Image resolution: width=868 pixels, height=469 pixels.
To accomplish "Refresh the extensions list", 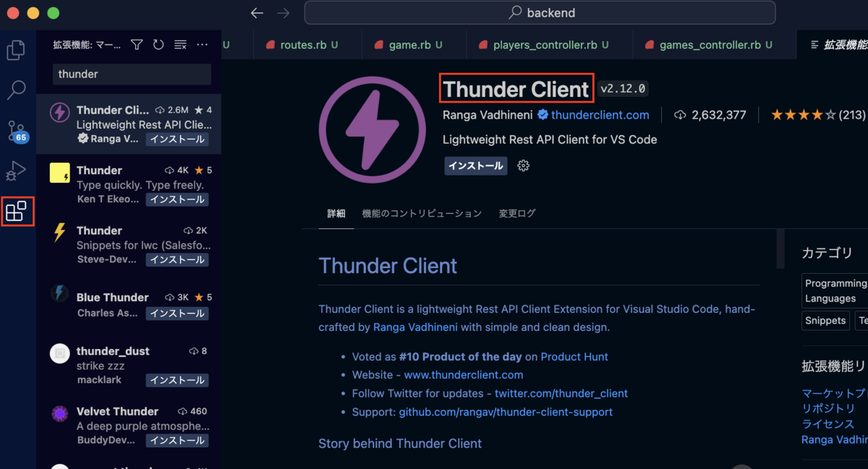I will click(x=158, y=44).
